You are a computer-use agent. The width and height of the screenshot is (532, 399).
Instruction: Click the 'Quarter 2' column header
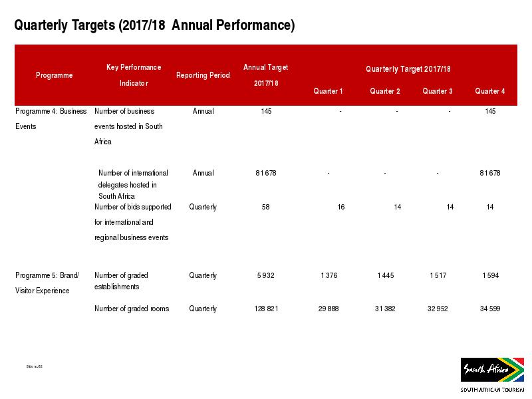pyautogui.click(x=385, y=91)
